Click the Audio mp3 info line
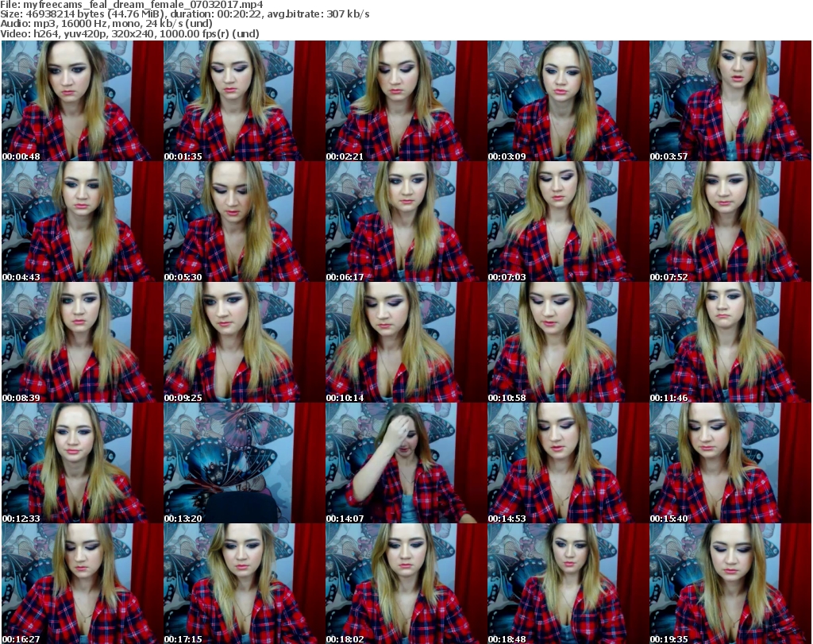The width and height of the screenshot is (813, 644). click(x=106, y=24)
